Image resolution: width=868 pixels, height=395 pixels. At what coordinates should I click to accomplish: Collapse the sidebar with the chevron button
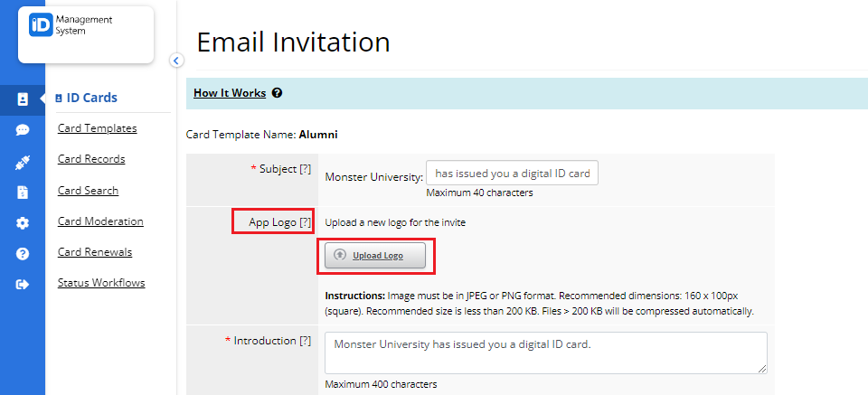[176, 61]
